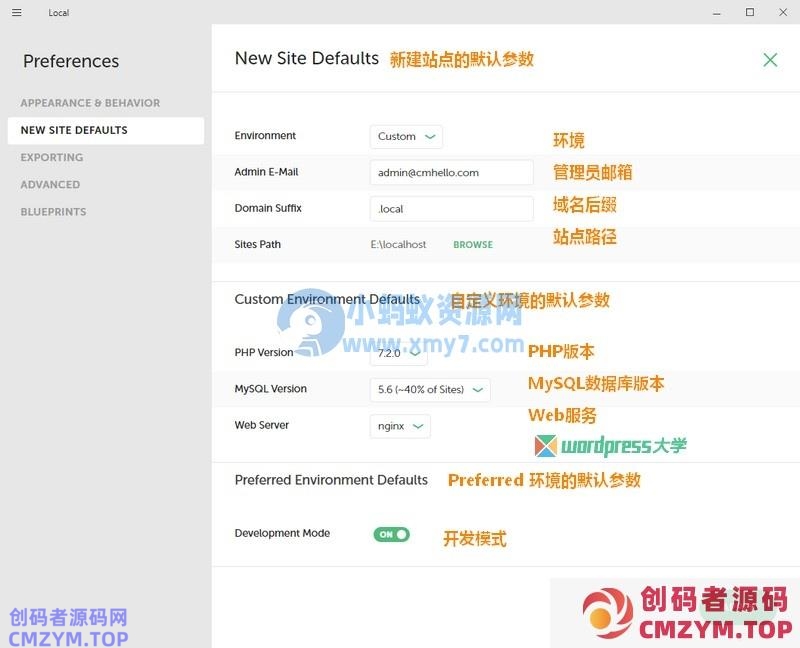Screen dimensions: 800x648
Task: Expand the Web Server nginx dropdown
Action: [x=400, y=426]
